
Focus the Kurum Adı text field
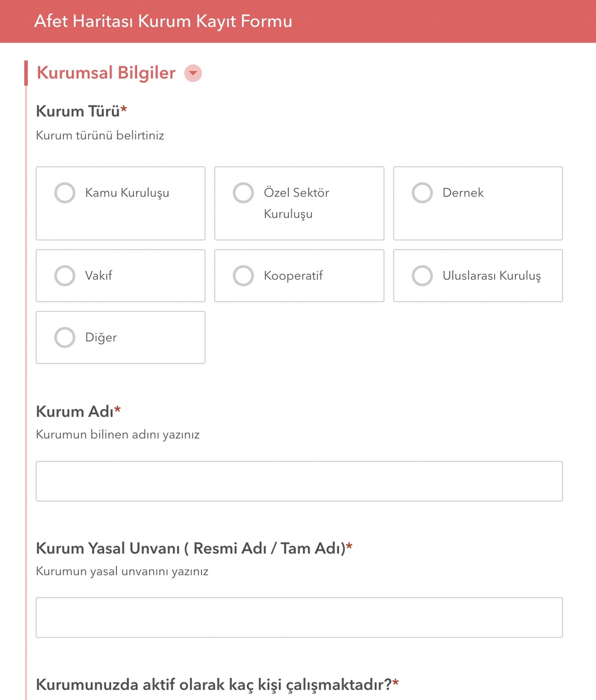point(299,481)
